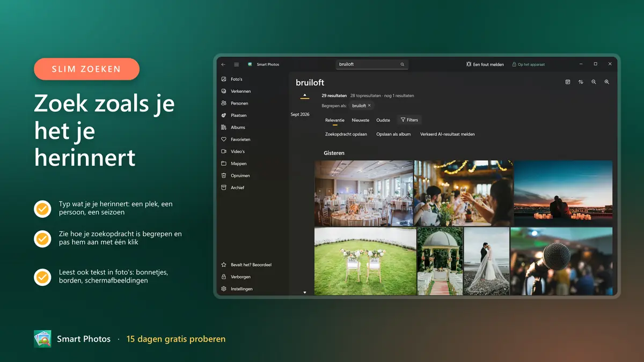The height and width of the screenshot is (362, 644).
Task: Open the toasting guests with champagne photo
Action: [464, 193]
